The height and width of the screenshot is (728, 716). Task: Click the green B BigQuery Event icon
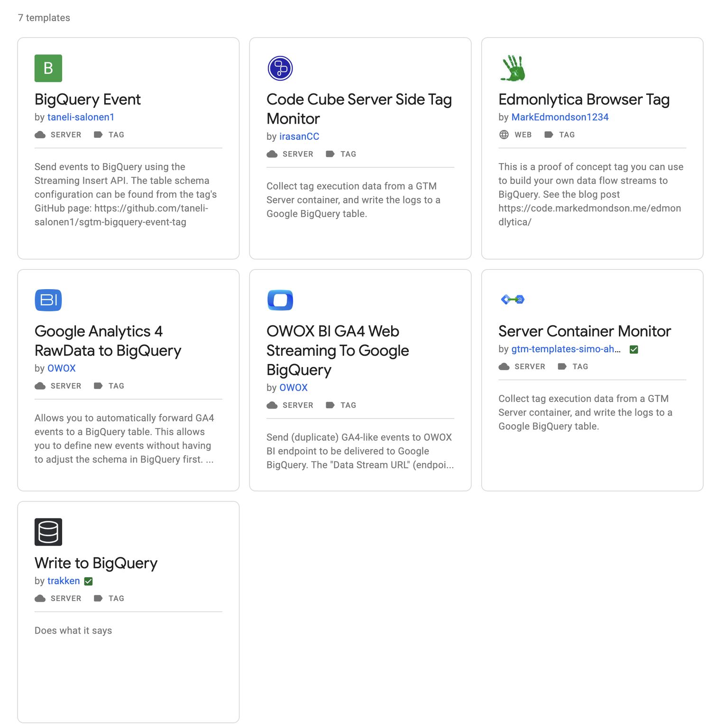(48, 68)
